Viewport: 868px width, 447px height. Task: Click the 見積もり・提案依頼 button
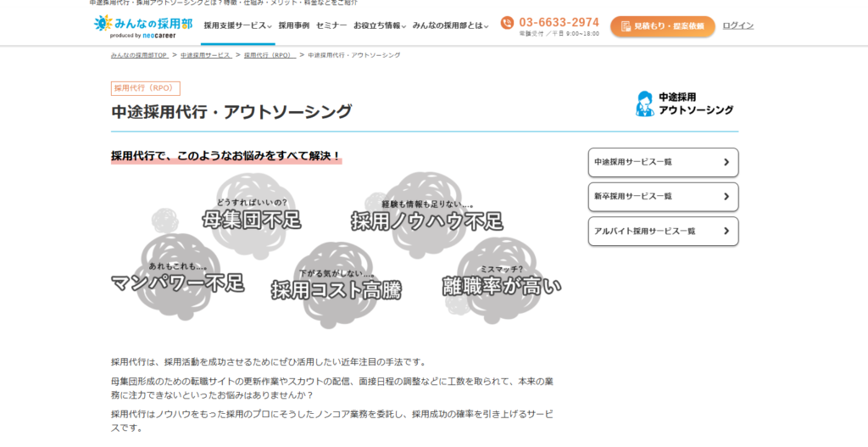pos(663,26)
